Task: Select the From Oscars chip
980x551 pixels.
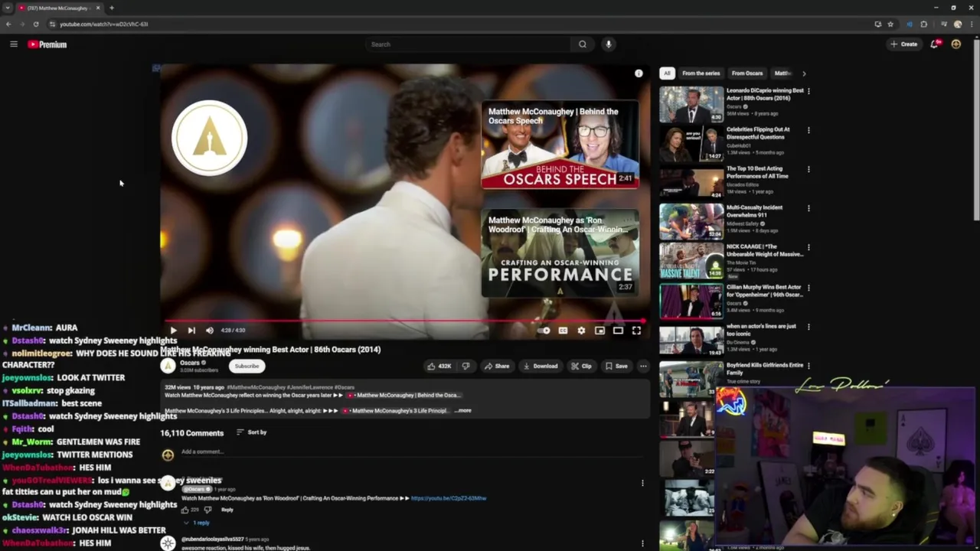Action: 747,73
